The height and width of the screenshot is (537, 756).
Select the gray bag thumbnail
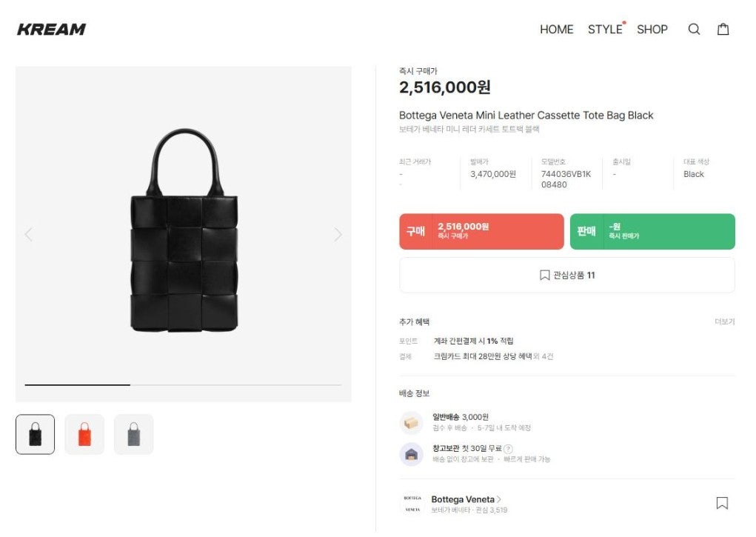133,434
